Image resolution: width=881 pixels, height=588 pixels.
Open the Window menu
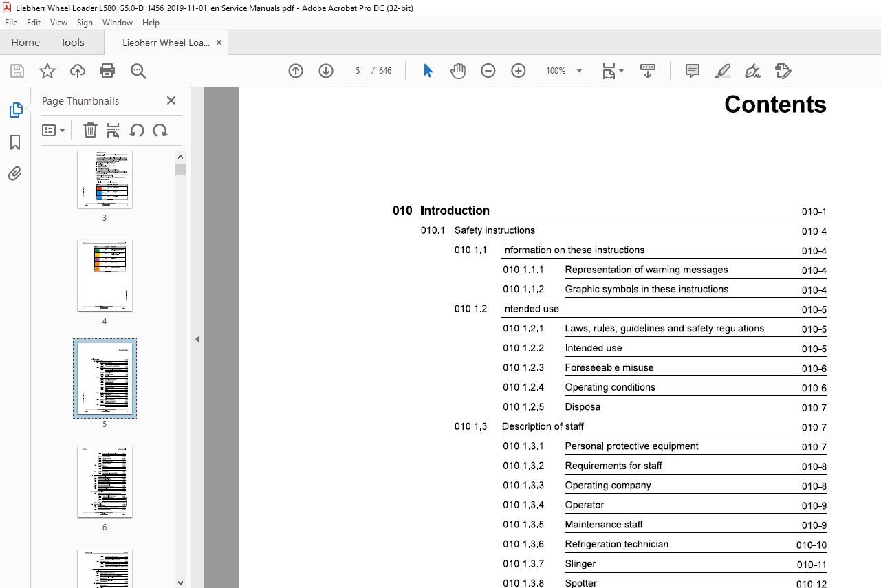pos(118,23)
